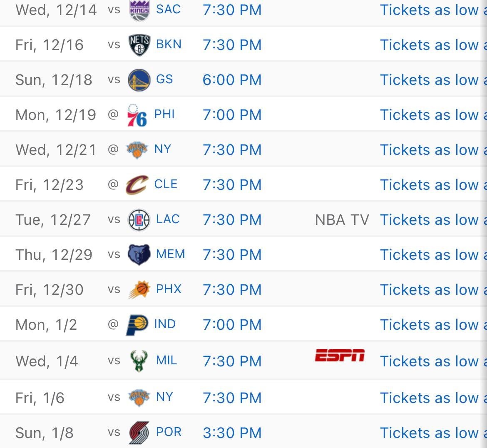
Task: Open tickets link for 12/14 SAC game
Action: 432,10
